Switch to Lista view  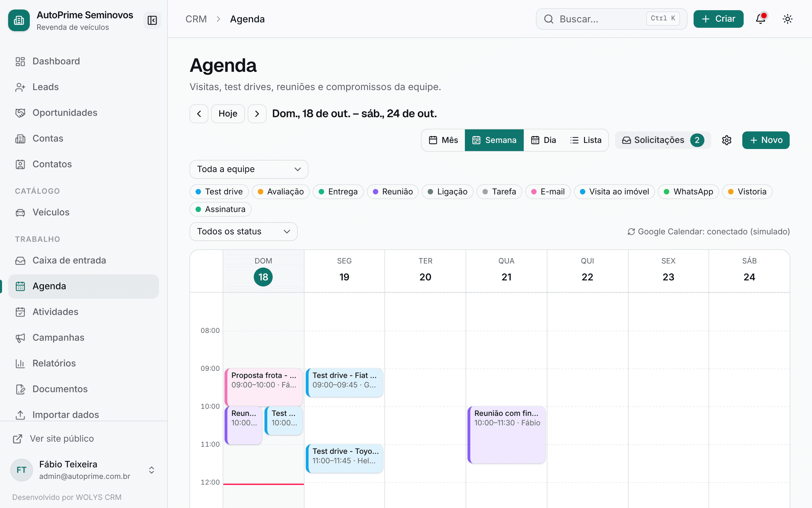point(586,140)
